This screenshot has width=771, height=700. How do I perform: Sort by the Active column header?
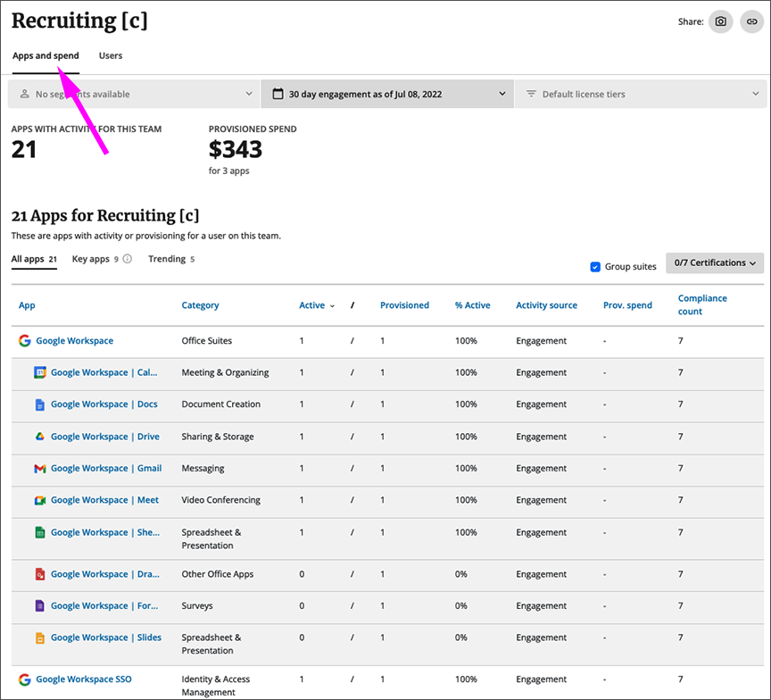click(312, 305)
